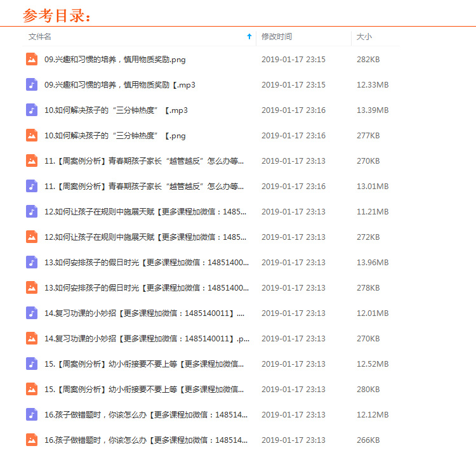Click audio icon of the 11.21MB 12.如何让孩子在规则中施展天赋 file
This screenshot has width=476, height=460.
[x=32, y=211]
